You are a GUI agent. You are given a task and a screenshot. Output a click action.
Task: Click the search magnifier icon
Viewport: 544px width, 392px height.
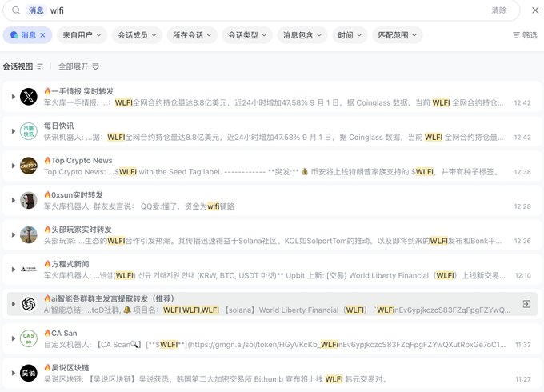pos(16,10)
